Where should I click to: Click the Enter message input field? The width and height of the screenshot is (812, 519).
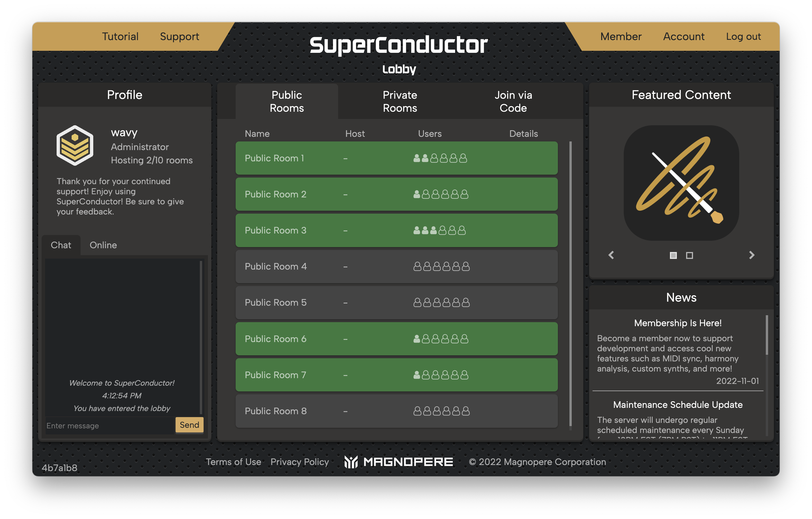click(x=110, y=425)
